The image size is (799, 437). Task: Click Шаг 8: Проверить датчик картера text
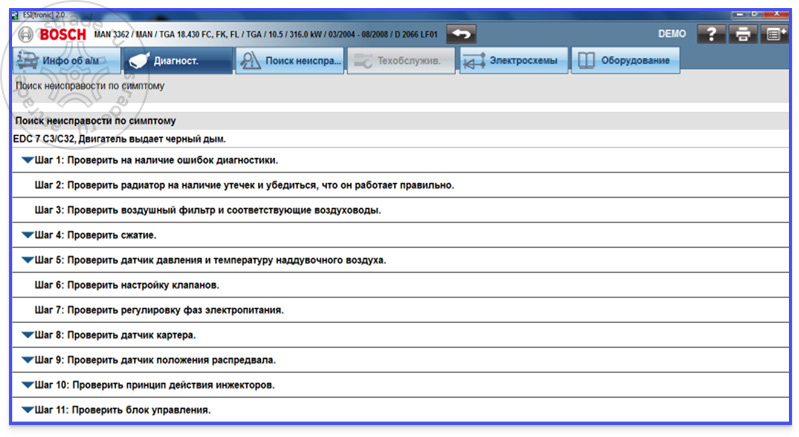click(115, 335)
